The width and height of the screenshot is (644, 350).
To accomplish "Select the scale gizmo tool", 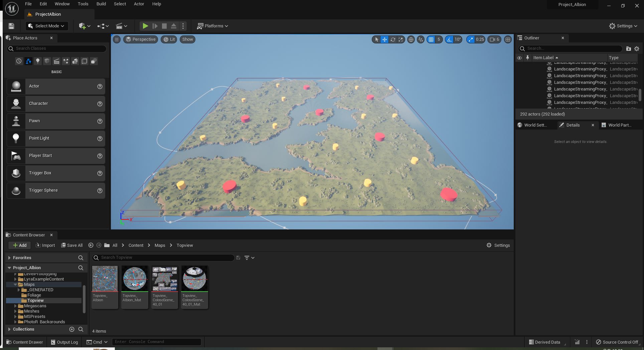I will pyautogui.click(x=400, y=39).
